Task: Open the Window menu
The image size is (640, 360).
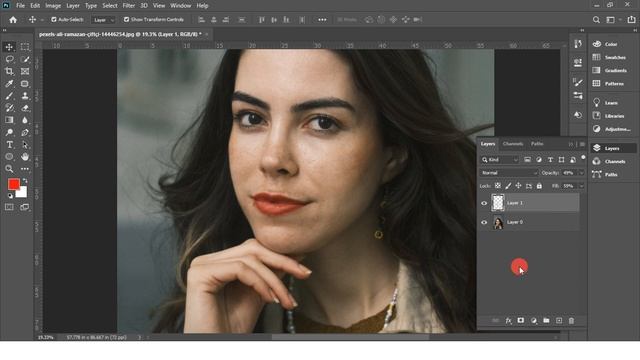Action: tap(180, 6)
